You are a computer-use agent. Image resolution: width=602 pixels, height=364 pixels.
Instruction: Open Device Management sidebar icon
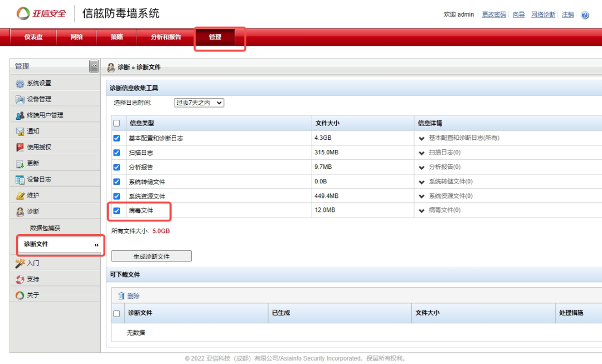click(x=20, y=100)
